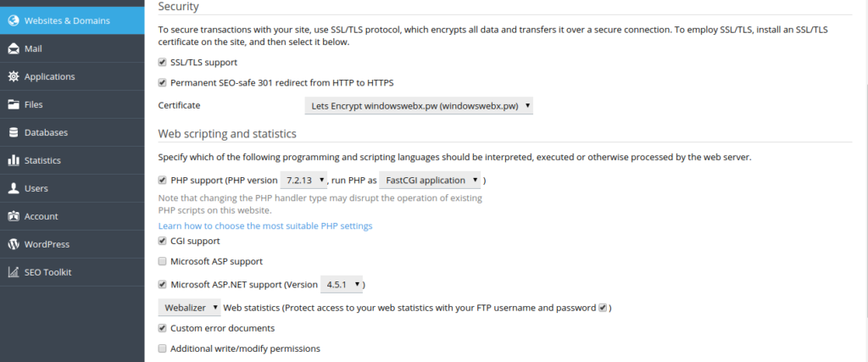Check Additional write/modify permissions
Screen dimensions: 868x362
(163, 348)
